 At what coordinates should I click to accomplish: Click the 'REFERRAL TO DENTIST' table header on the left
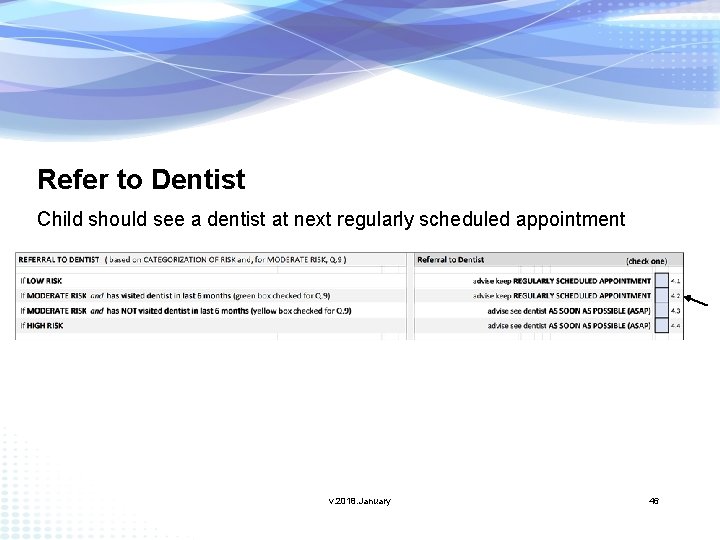coord(182,259)
